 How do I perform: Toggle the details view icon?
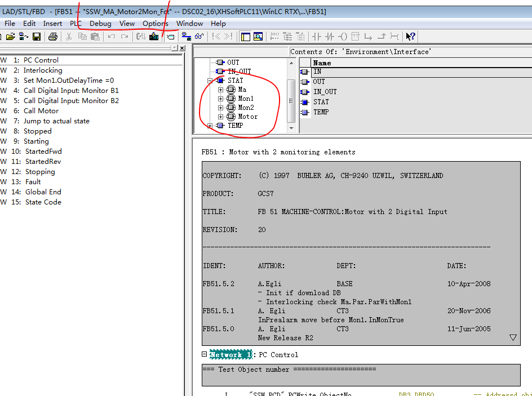click(258, 37)
